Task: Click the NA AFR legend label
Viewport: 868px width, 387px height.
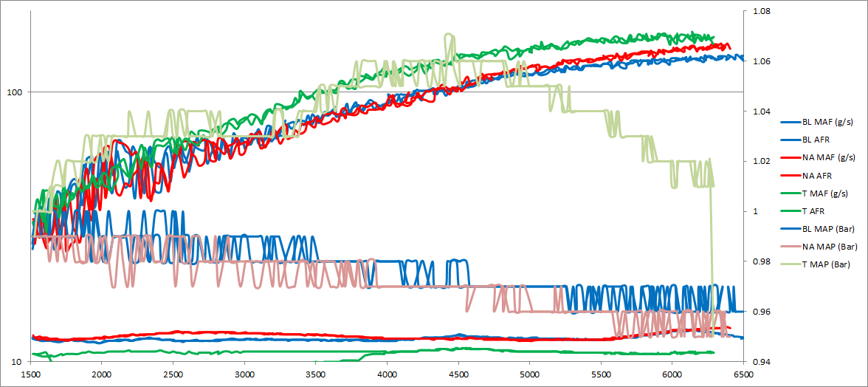Action: [818, 175]
